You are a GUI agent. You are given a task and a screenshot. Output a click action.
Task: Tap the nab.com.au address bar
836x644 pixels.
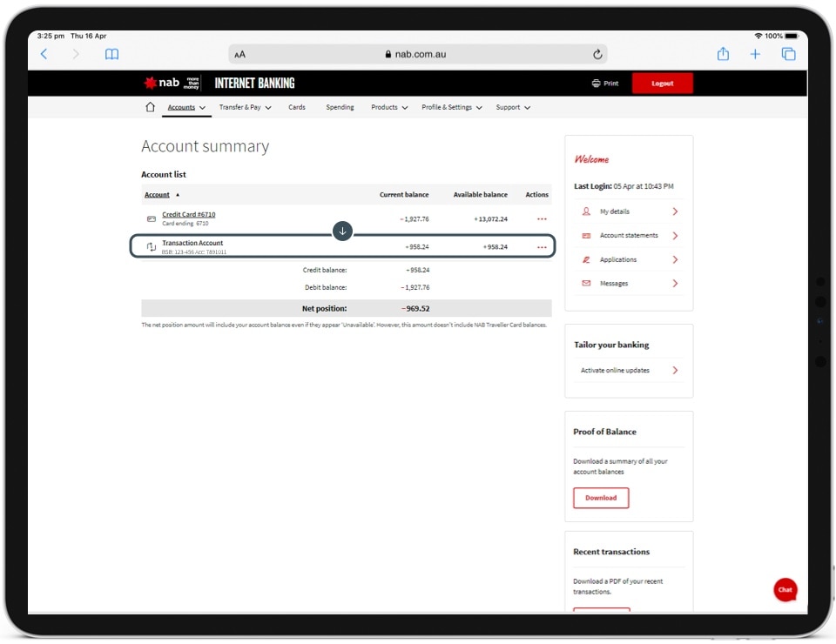pyautogui.click(x=416, y=54)
